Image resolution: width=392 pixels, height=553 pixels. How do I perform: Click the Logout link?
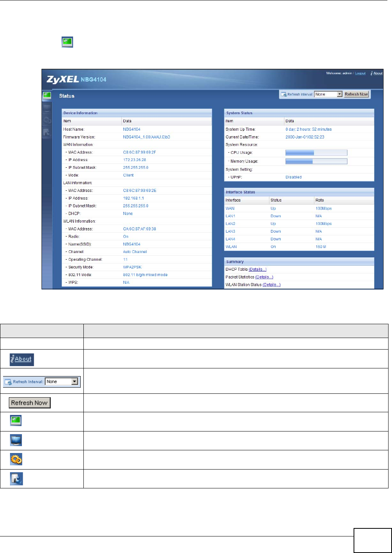point(360,73)
